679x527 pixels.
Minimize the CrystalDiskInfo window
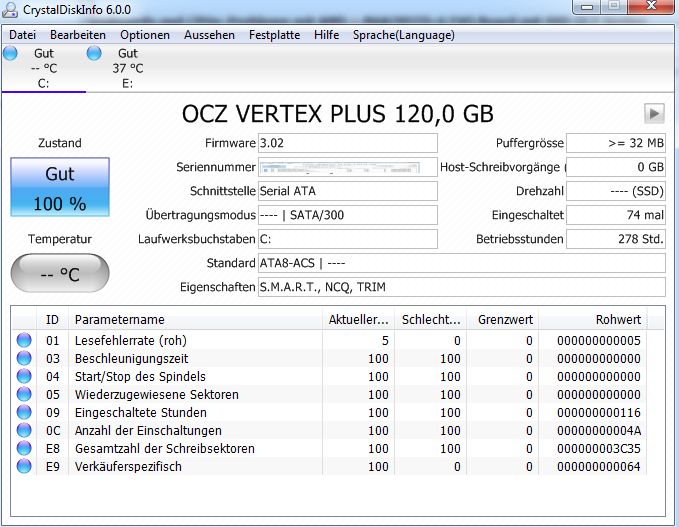587,7
